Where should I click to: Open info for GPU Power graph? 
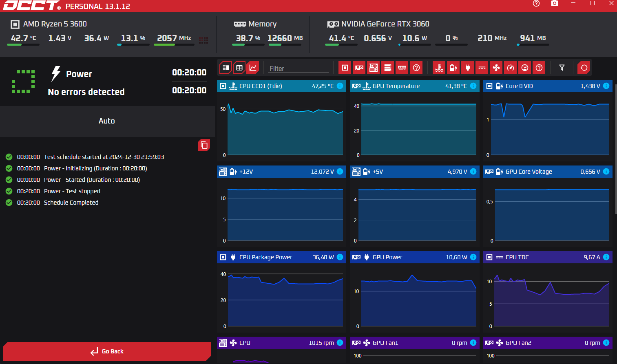point(473,257)
